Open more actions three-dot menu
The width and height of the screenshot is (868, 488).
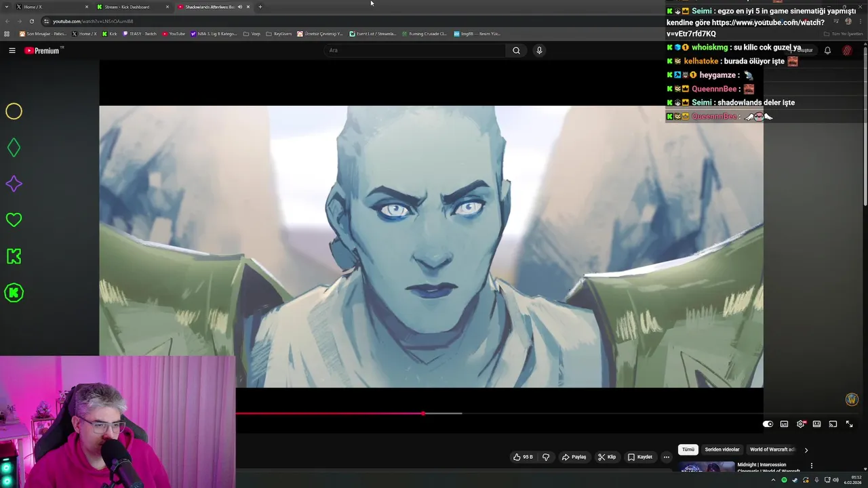(667, 457)
